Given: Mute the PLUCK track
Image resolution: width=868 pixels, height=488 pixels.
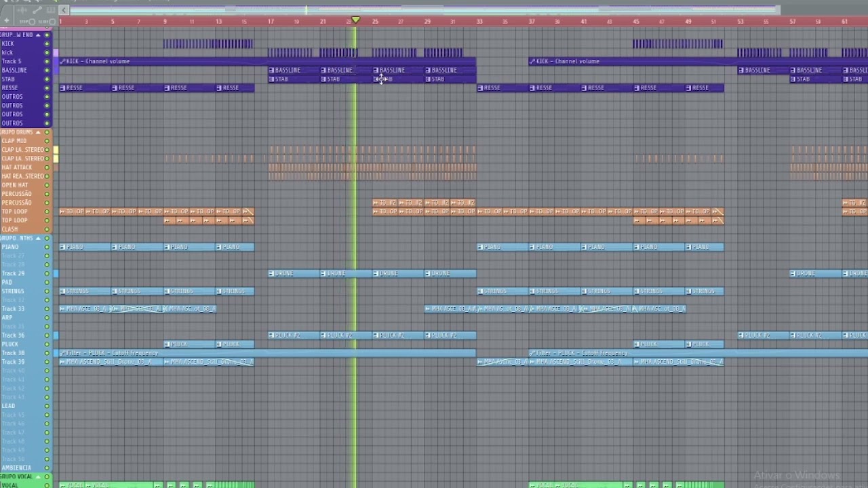Looking at the screenshot, I should (47, 344).
